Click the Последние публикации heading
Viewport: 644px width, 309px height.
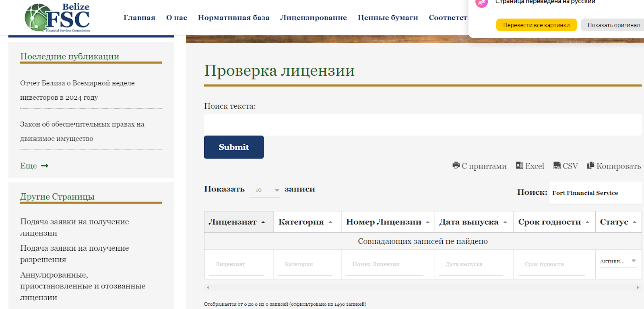[x=70, y=56]
